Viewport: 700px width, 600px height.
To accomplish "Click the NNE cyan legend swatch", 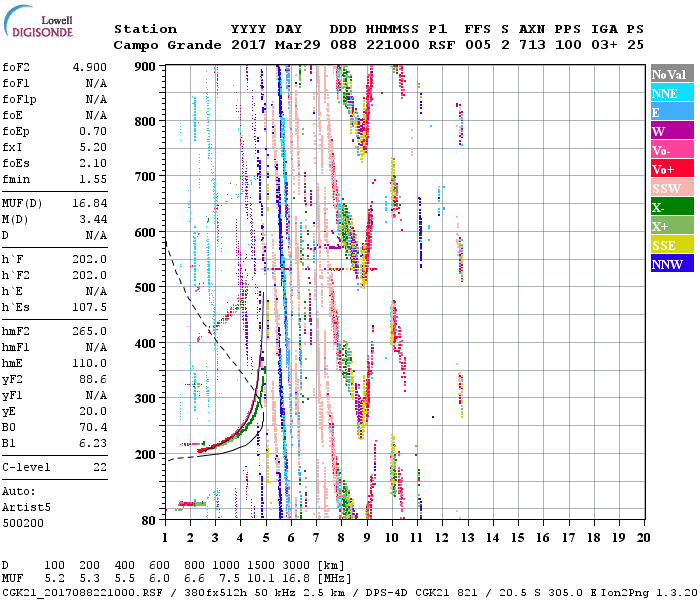I will [x=671, y=93].
